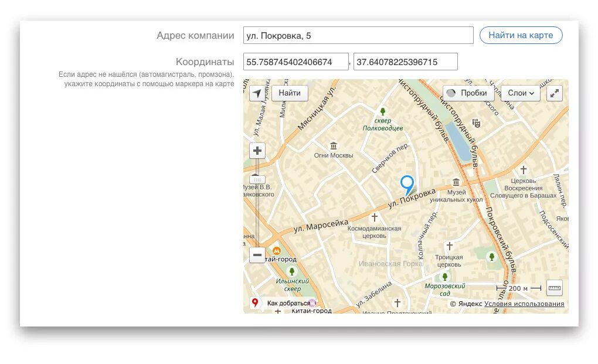The height and width of the screenshot is (364, 598).
Task: Toggle the Пробки traffic layer
Action: (468, 93)
